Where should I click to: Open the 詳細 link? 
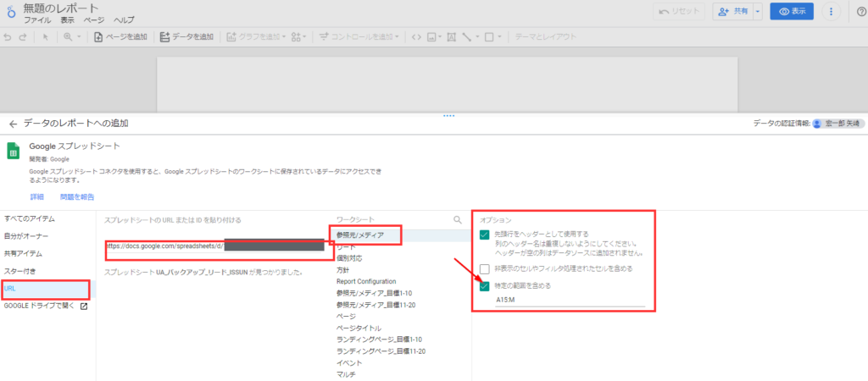tap(36, 197)
